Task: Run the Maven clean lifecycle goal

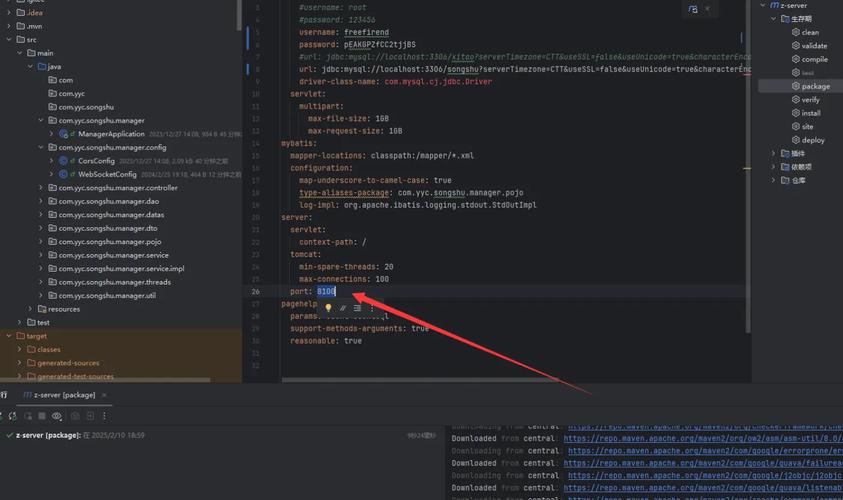Action: 809,32
